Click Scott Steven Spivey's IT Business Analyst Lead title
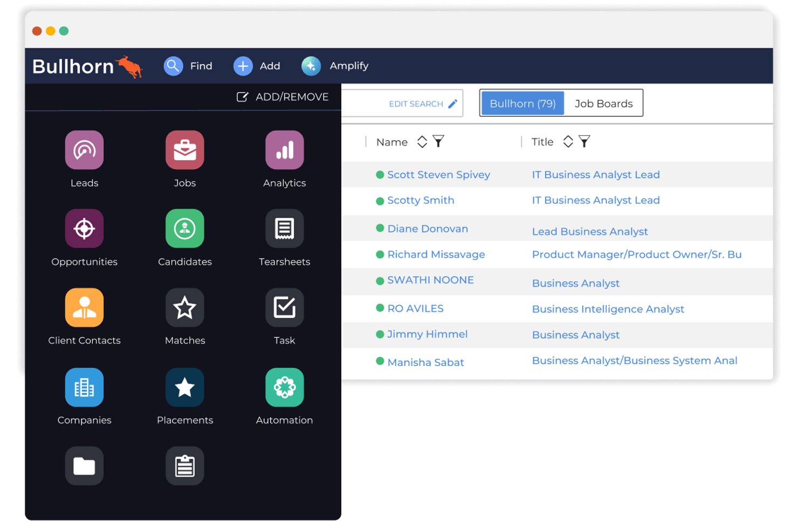 pos(596,175)
